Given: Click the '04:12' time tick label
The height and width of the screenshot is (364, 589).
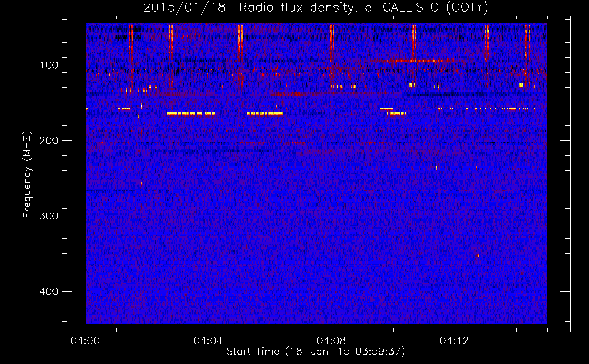Looking at the screenshot, I should coord(455,341).
